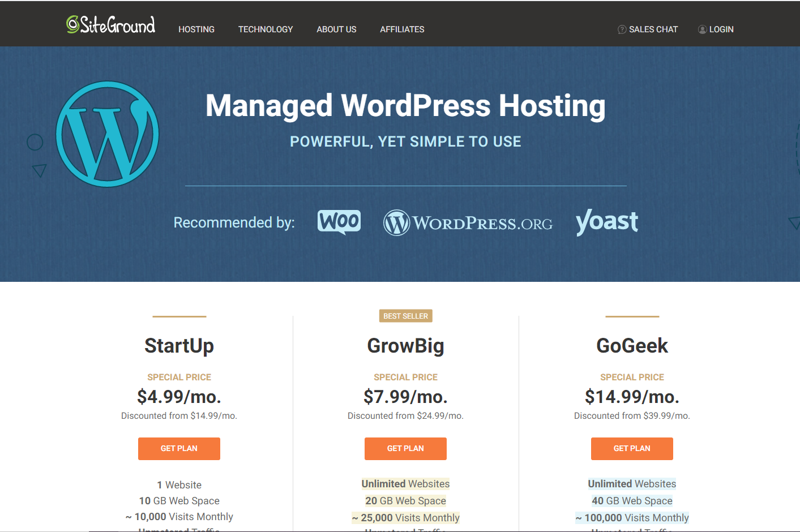The width and height of the screenshot is (800, 532).
Task: Go to About Us menu
Action: (x=336, y=29)
